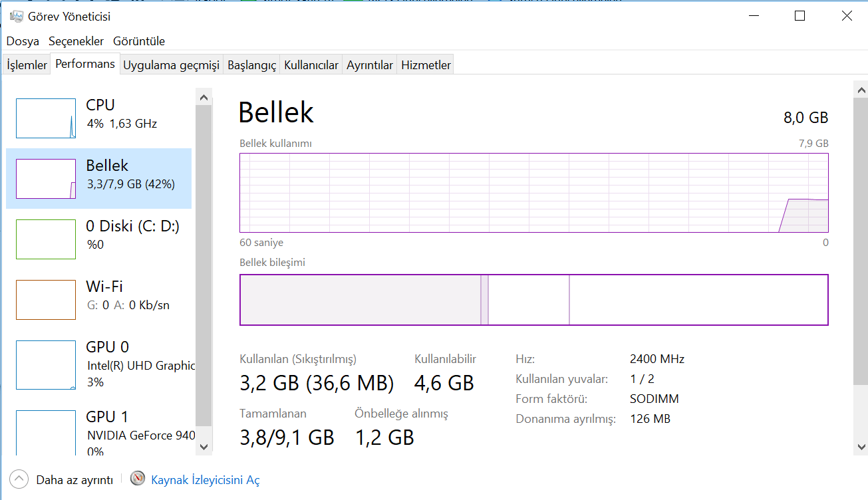
Task: Select the Wi-Fi graph thumbnail
Action: (x=46, y=300)
